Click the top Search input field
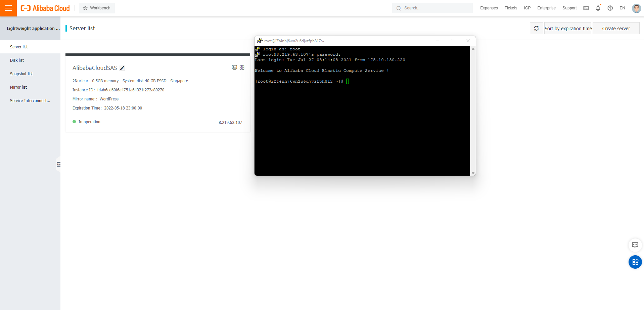This screenshot has width=644, height=310. [432, 8]
